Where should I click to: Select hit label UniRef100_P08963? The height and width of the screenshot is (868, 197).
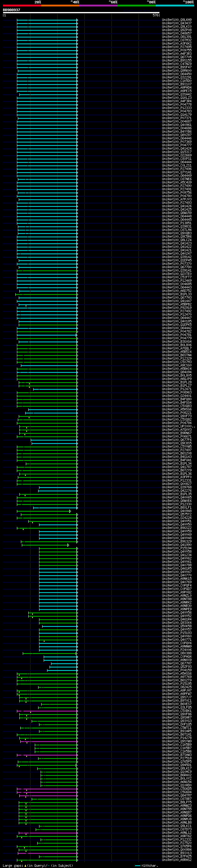tap(177, 392)
